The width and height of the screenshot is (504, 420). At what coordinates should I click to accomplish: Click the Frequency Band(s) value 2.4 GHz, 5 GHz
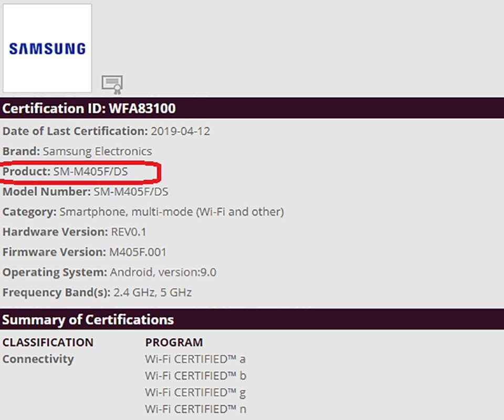tap(153, 292)
